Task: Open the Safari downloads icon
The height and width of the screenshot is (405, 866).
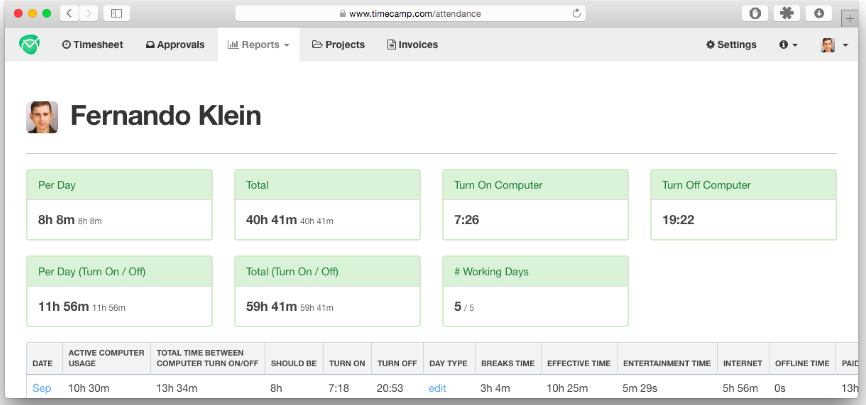Action: click(x=819, y=13)
